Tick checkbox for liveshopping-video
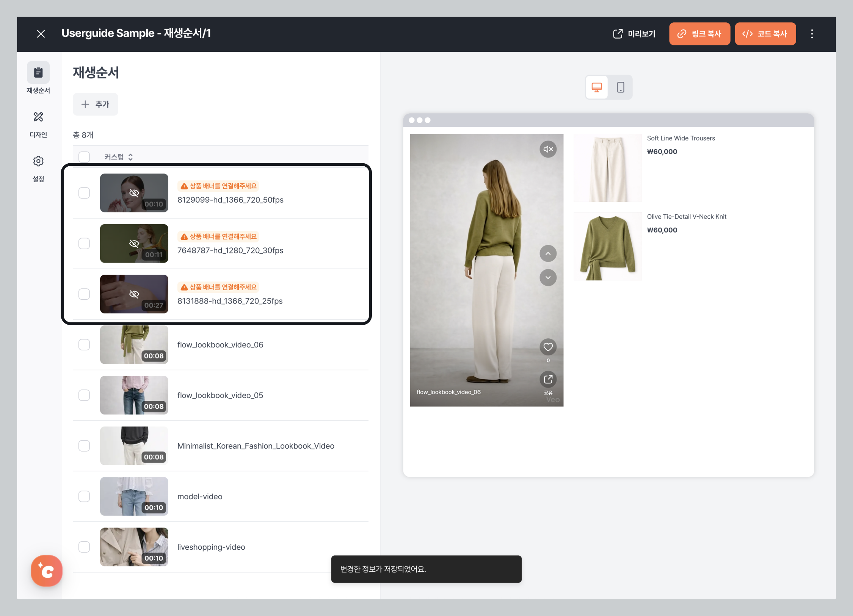The image size is (853, 616). pos(84,547)
